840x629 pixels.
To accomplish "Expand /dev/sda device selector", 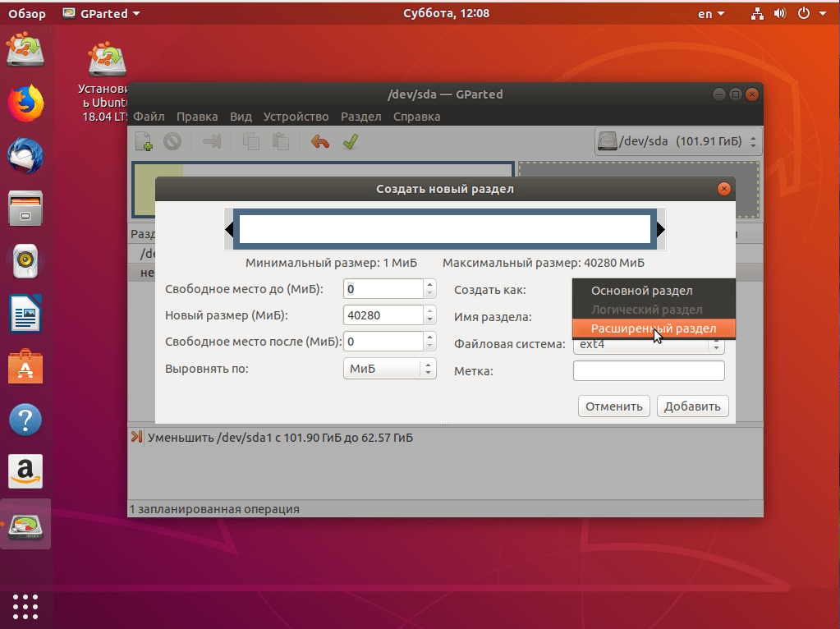I will pos(677,141).
